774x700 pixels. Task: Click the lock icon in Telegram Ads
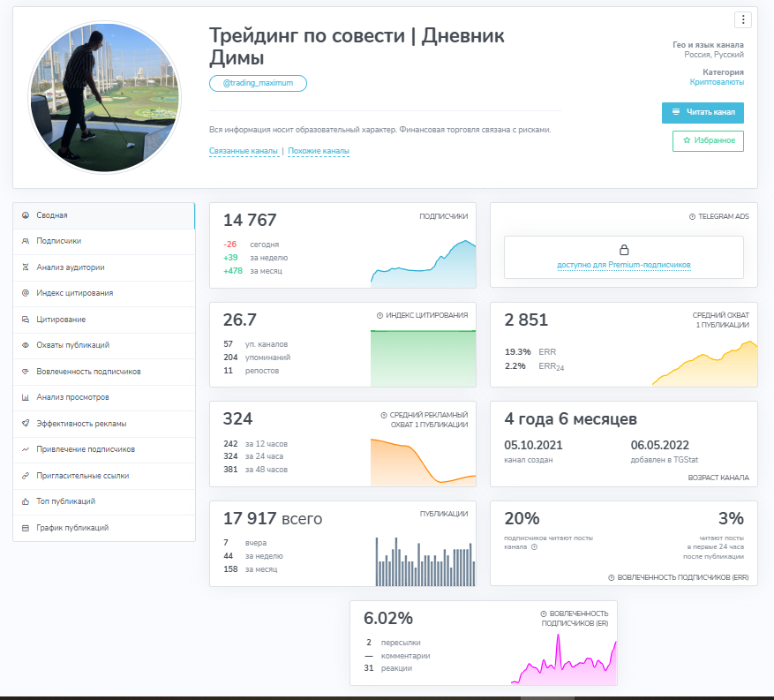623,250
